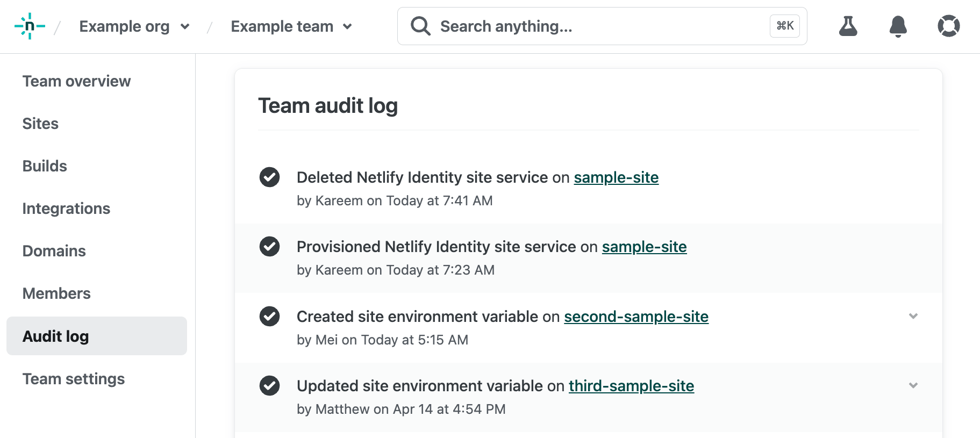The image size is (980, 438).
Task: Go to Team overview in sidebar
Action: pyautogui.click(x=76, y=81)
